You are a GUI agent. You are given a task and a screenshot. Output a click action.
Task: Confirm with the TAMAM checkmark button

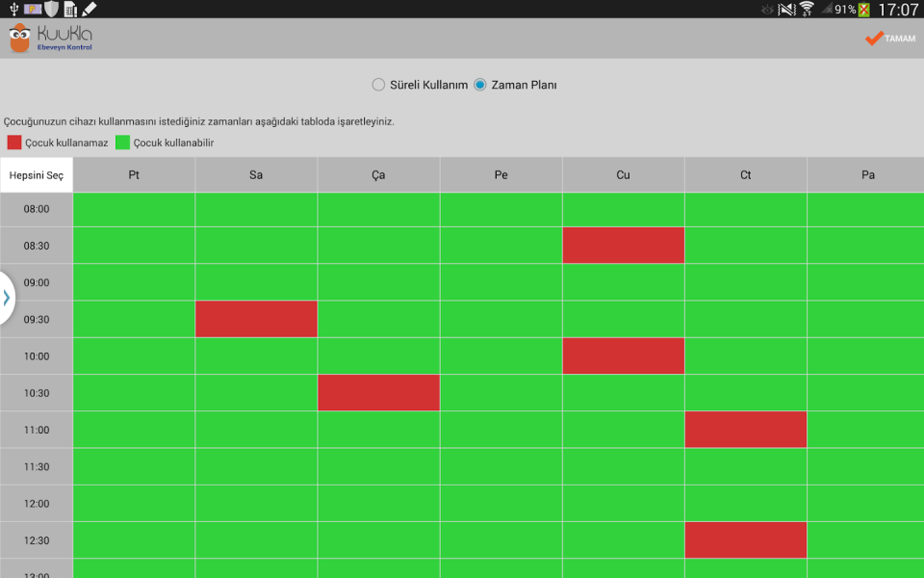(x=889, y=39)
